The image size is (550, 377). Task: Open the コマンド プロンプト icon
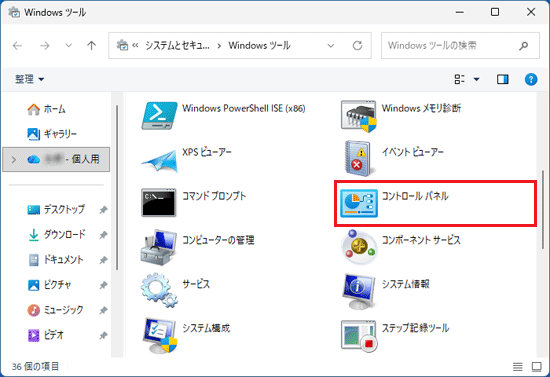(x=159, y=203)
